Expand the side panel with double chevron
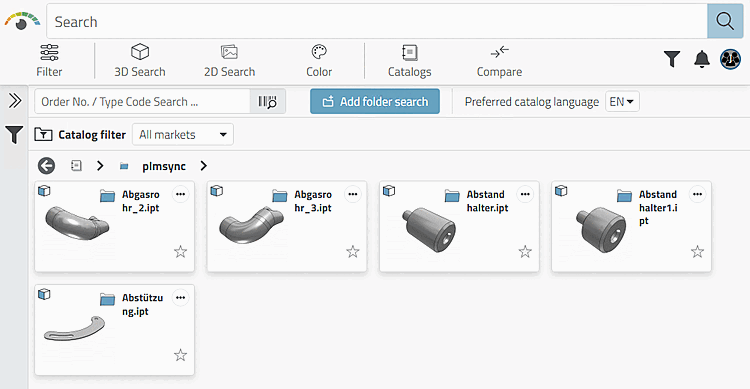Screen dimensions: 750x389 15,100
